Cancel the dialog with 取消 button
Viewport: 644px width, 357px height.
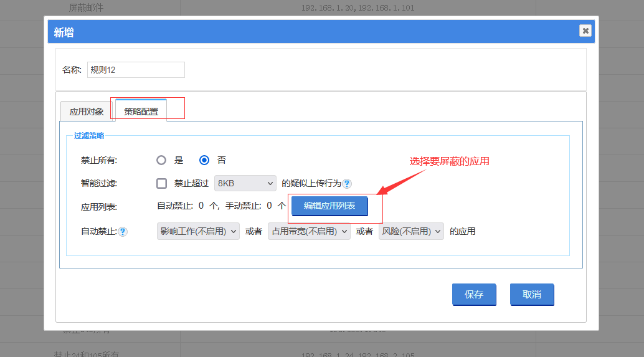[x=531, y=295]
